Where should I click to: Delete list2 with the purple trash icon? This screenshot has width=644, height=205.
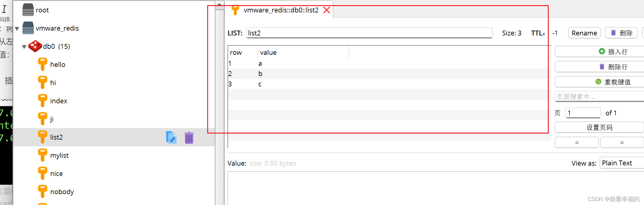pyautogui.click(x=189, y=138)
